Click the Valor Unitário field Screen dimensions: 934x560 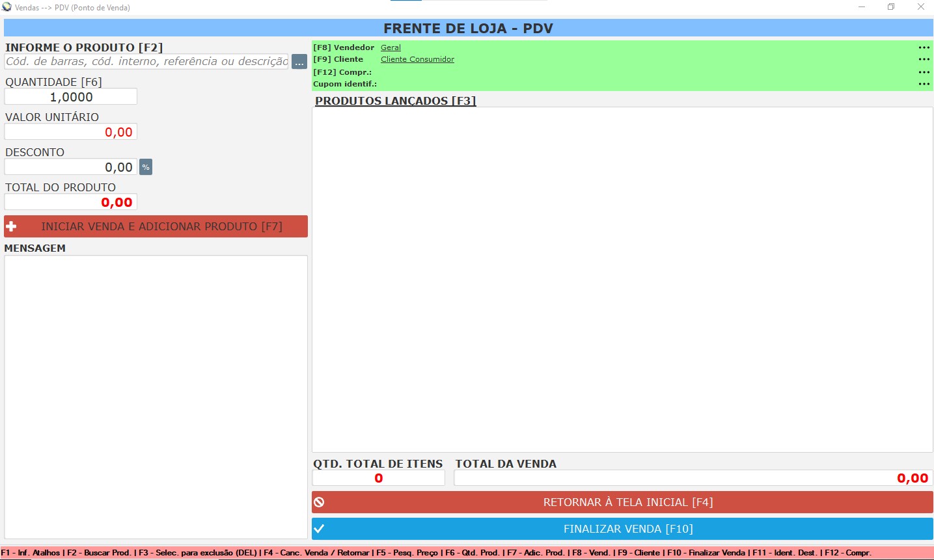tap(71, 132)
